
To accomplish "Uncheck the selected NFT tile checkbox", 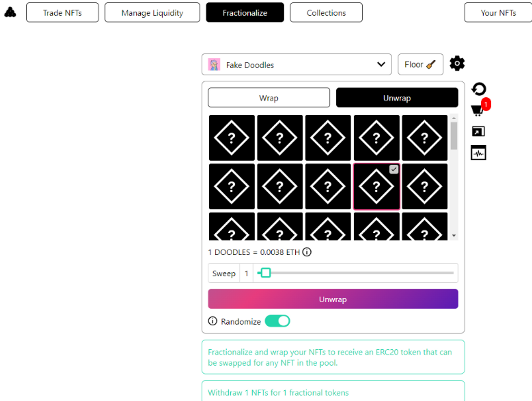I will coord(394,169).
